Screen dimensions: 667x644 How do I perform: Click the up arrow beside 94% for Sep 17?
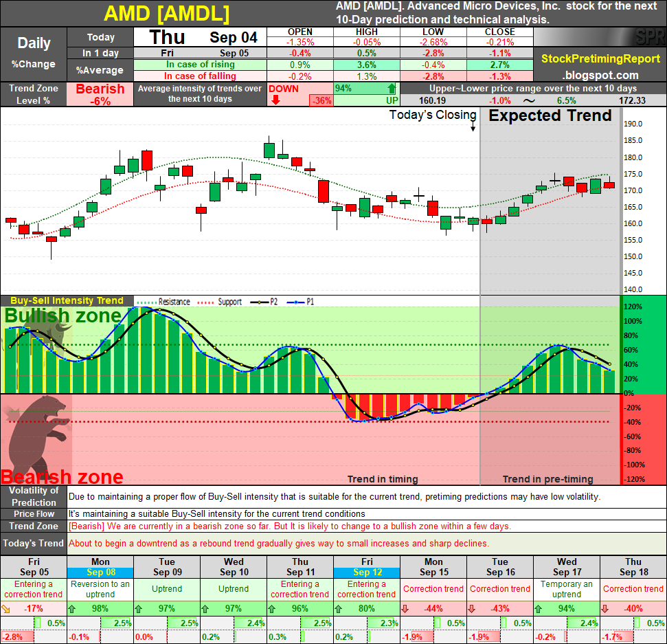point(538,609)
